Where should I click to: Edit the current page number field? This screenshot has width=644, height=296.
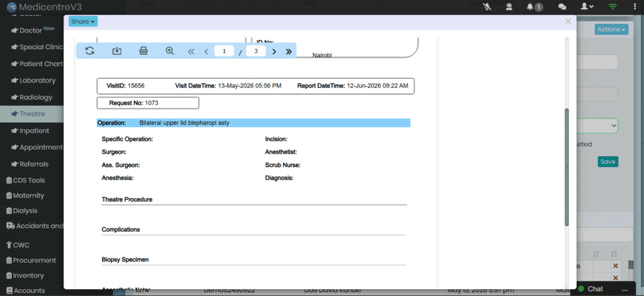[225, 52]
